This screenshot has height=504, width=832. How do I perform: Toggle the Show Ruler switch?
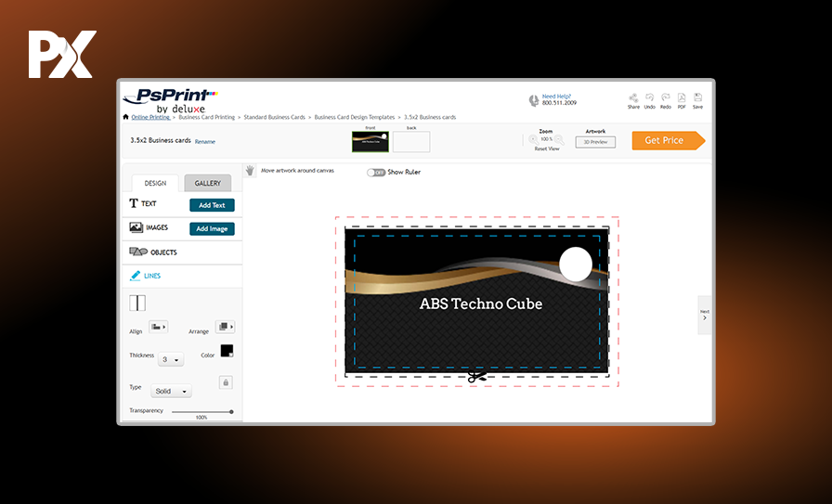(375, 172)
